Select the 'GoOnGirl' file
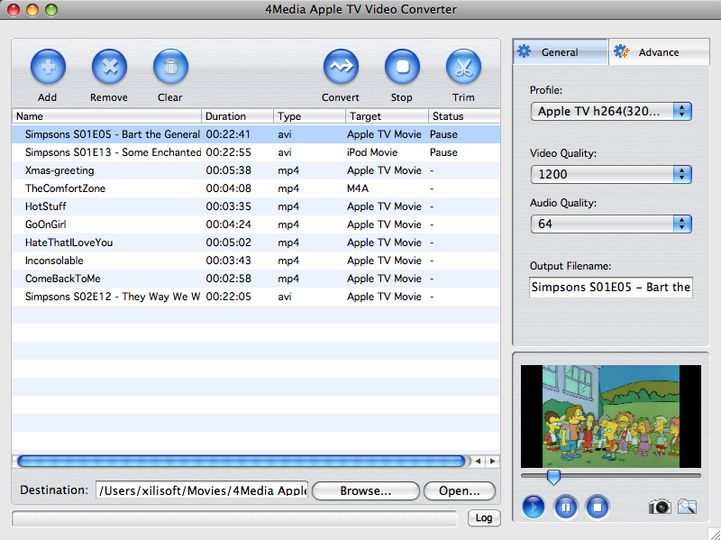 [x=256, y=224]
